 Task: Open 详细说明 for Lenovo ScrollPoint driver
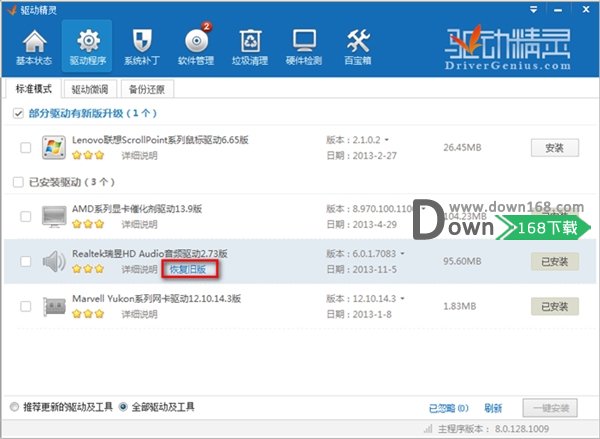(139, 156)
